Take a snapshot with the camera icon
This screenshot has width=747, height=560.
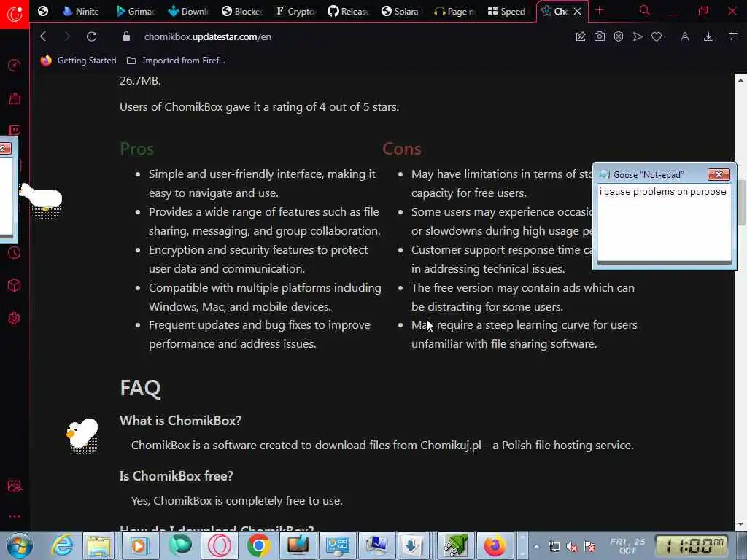(600, 36)
